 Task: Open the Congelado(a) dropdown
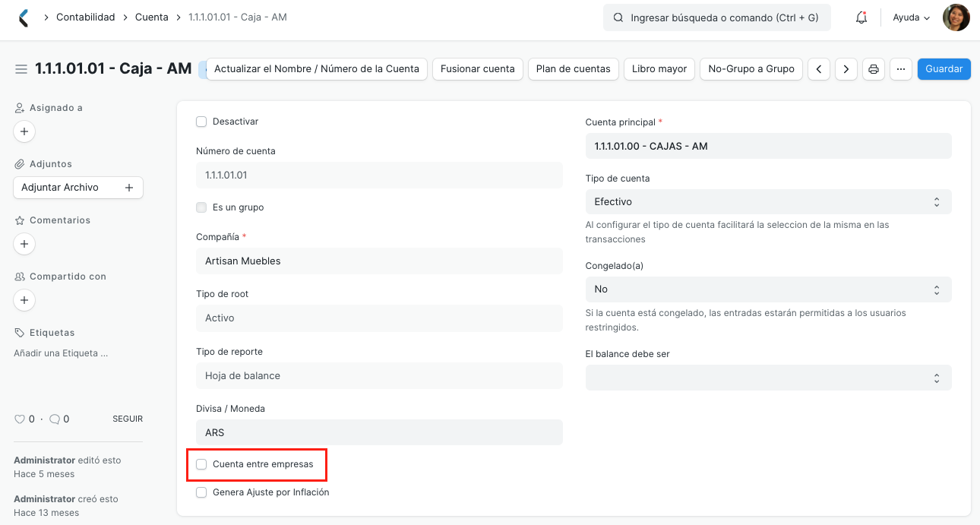pos(768,289)
